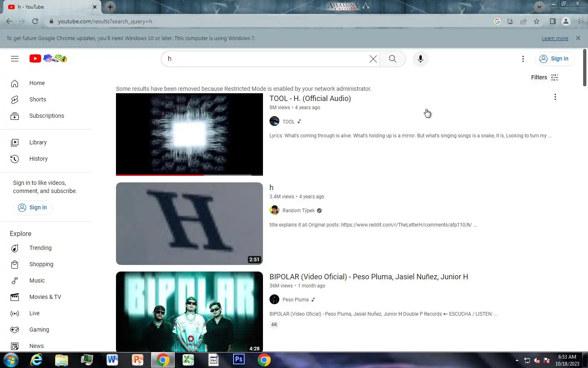Close the 'h - YouTube' tab
This screenshot has height=368, width=588.
[x=95, y=7]
